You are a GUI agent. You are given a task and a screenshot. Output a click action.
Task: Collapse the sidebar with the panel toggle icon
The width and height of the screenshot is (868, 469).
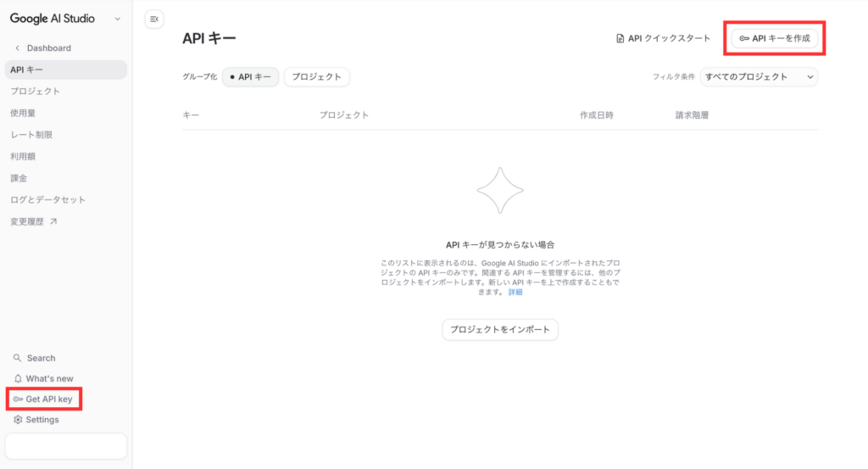[x=154, y=19]
